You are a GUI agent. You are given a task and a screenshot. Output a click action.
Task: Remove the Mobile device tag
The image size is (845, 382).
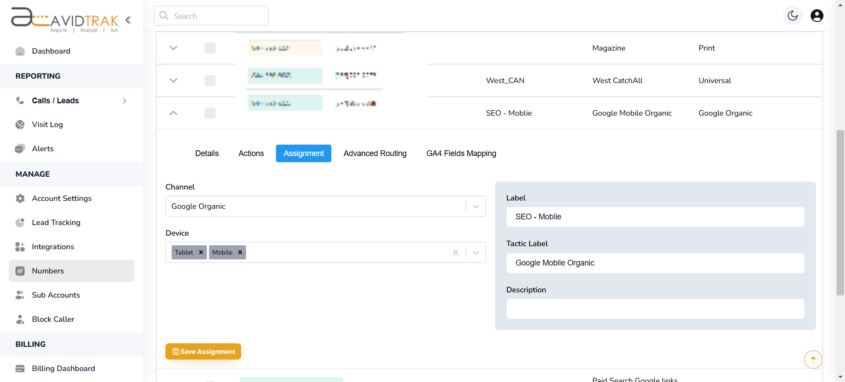point(240,252)
